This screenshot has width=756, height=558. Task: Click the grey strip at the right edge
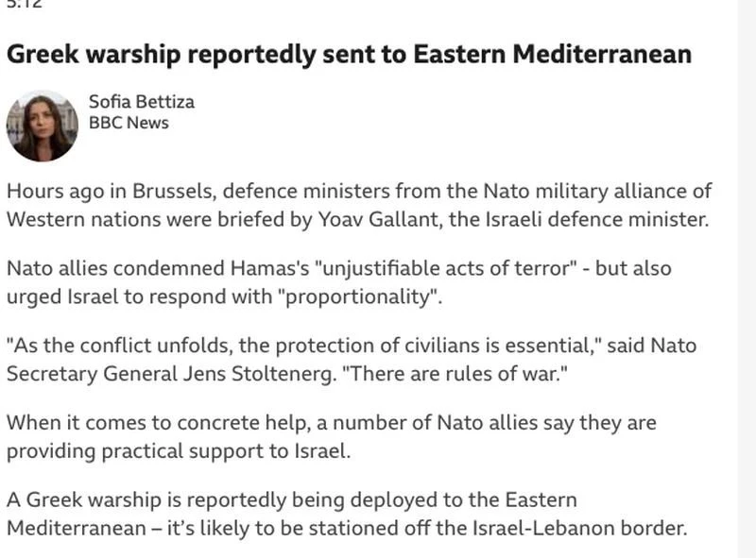pyautogui.click(x=747, y=283)
